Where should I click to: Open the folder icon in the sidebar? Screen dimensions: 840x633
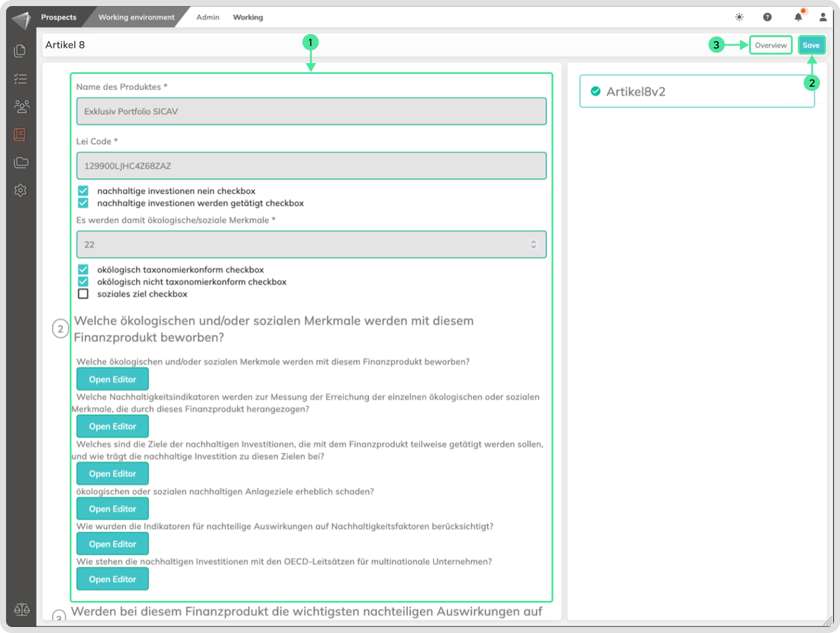tap(21, 162)
